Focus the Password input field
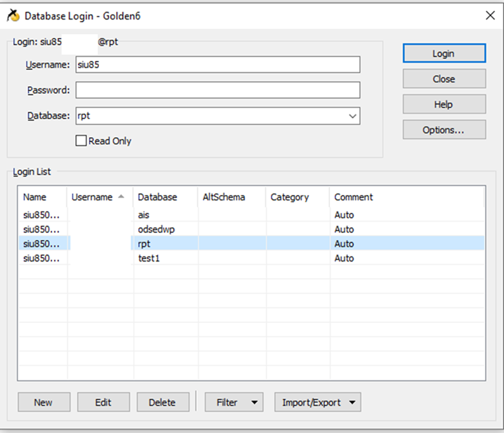The height and width of the screenshot is (433, 504). 218,90
